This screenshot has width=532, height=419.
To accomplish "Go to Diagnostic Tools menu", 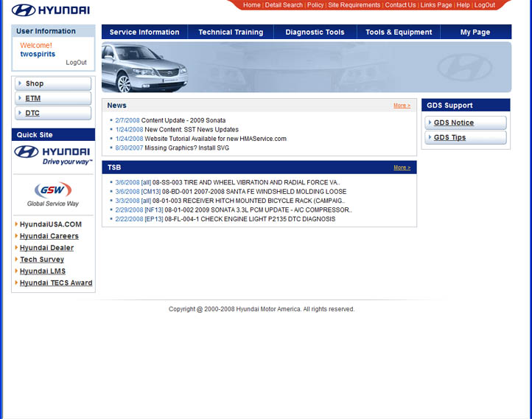I will [x=315, y=32].
